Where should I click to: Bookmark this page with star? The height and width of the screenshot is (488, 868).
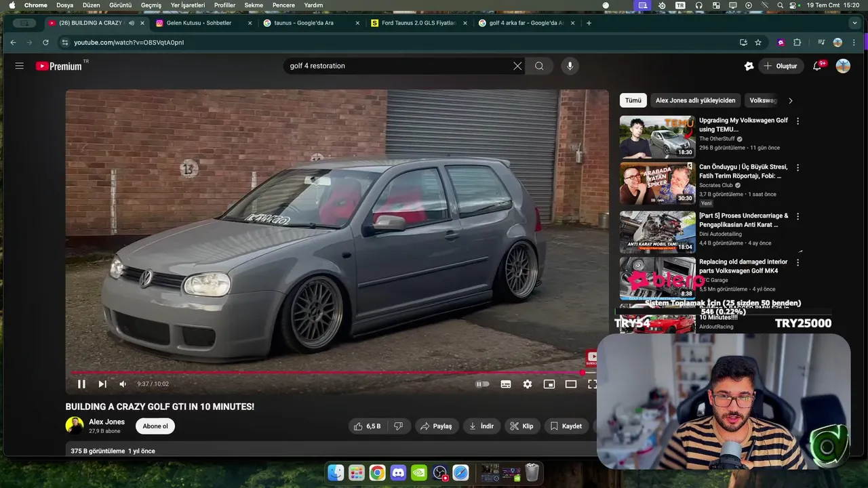coord(758,42)
